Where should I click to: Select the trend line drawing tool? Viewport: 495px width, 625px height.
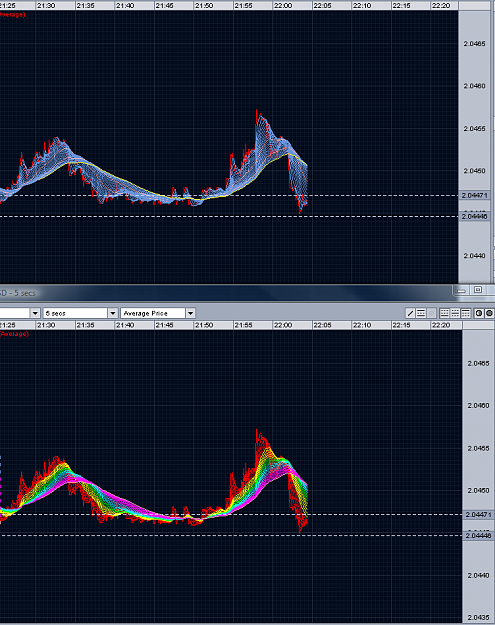coord(410,313)
